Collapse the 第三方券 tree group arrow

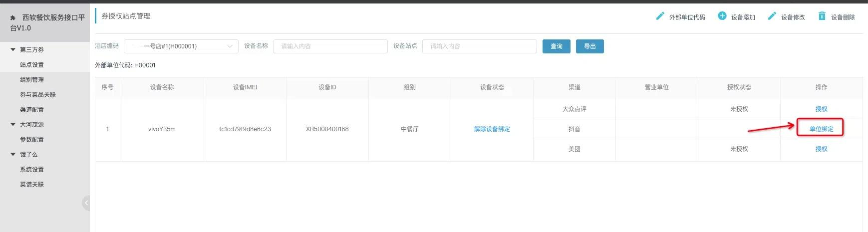tap(13, 49)
